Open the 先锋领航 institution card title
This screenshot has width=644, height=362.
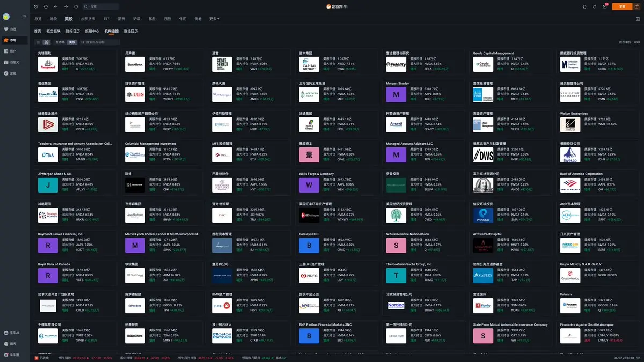tap(45, 53)
